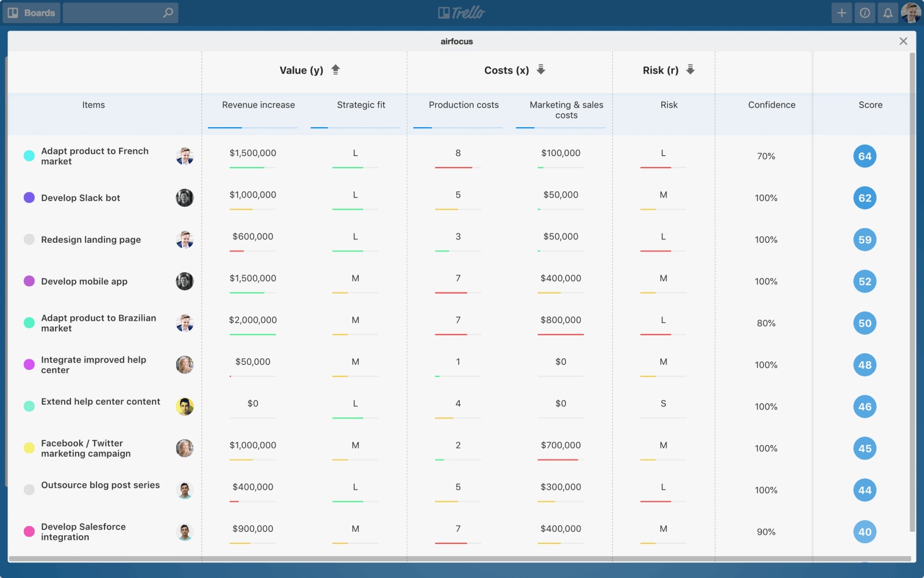The image size is (924, 578).
Task: Select the Marketing & sales costs header
Action: pos(566,110)
